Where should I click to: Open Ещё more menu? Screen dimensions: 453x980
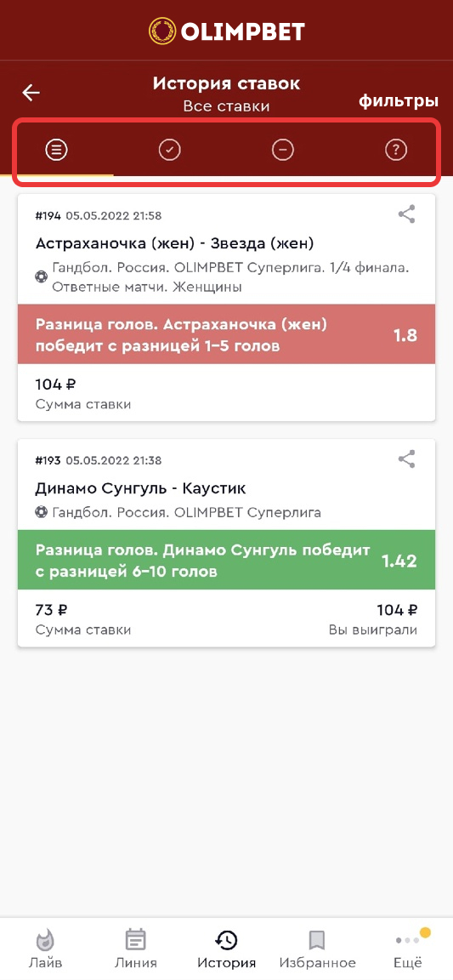(x=408, y=949)
